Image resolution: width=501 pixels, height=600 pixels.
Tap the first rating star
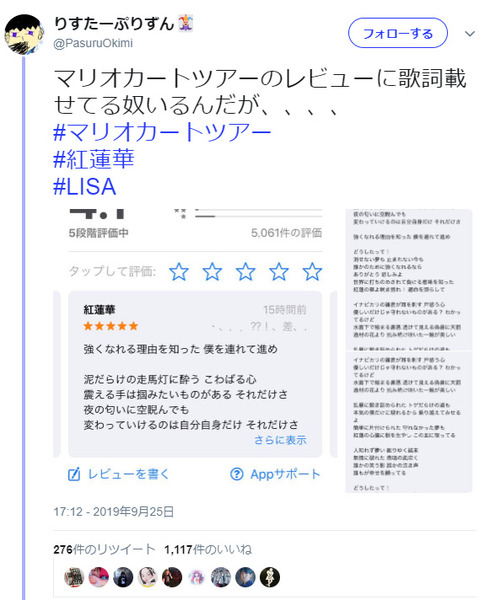pos(179,272)
